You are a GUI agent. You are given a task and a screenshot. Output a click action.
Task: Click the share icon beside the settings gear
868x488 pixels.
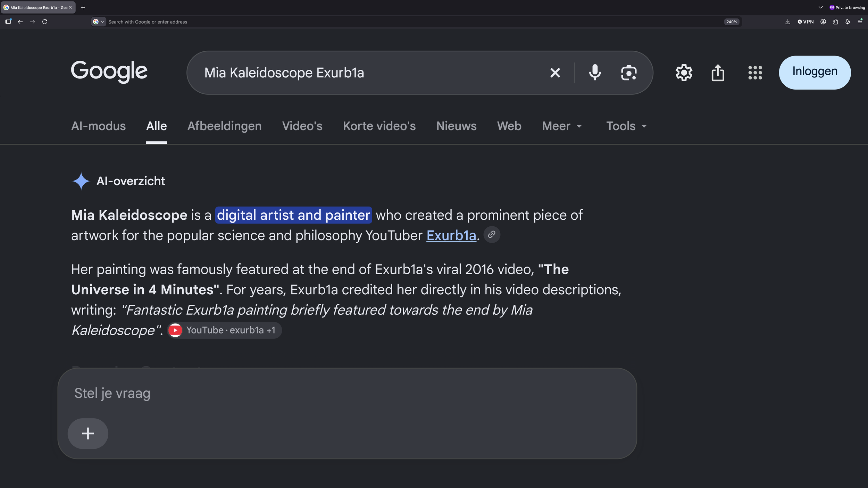(x=718, y=73)
